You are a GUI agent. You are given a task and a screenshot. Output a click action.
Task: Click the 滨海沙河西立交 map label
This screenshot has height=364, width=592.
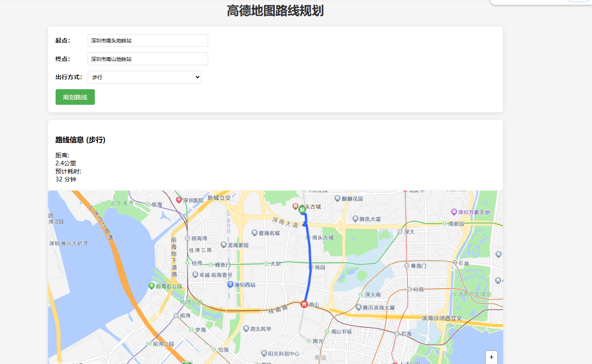click(x=442, y=318)
